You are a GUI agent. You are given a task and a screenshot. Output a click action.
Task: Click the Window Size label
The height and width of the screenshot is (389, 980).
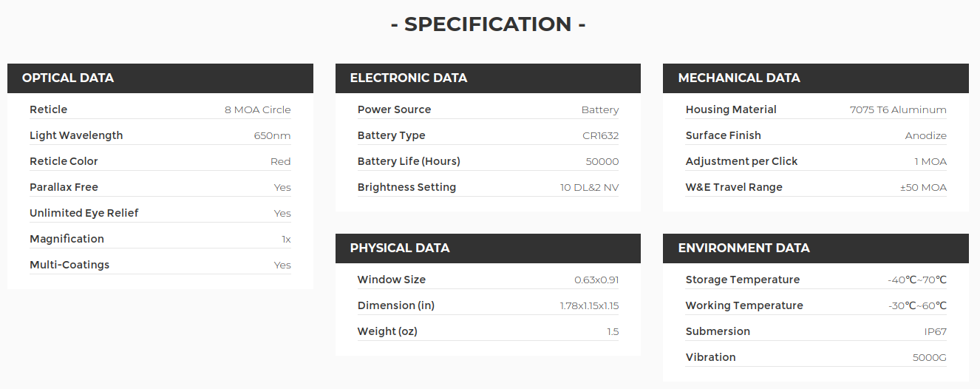click(x=392, y=280)
